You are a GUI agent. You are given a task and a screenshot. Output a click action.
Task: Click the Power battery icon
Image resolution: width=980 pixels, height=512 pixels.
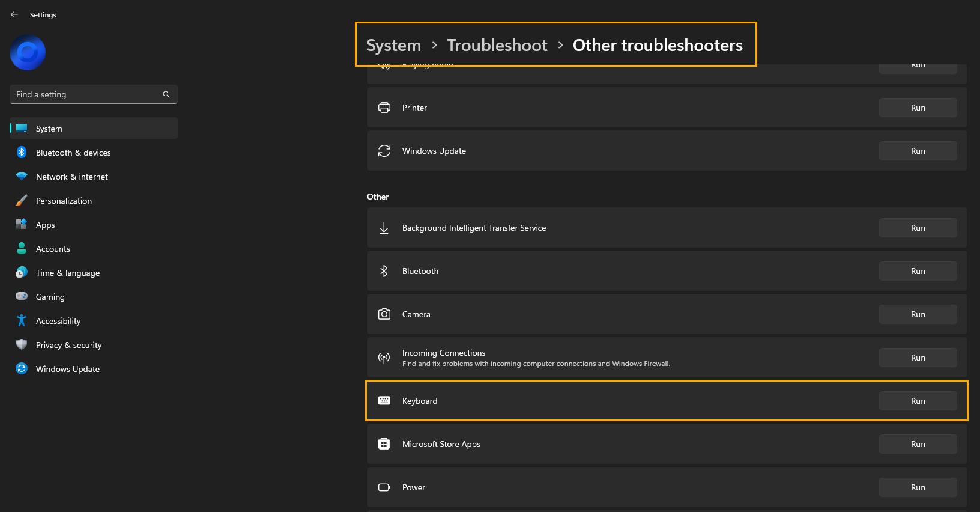384,487
